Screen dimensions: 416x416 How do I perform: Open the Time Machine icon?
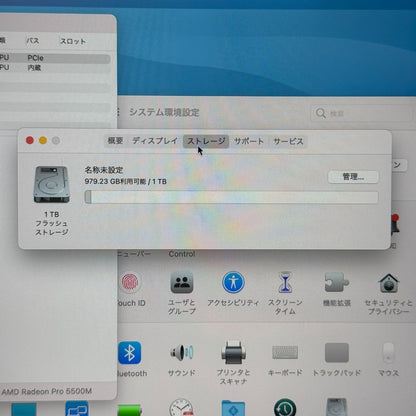pyautogui.click(x=285, y=407)
